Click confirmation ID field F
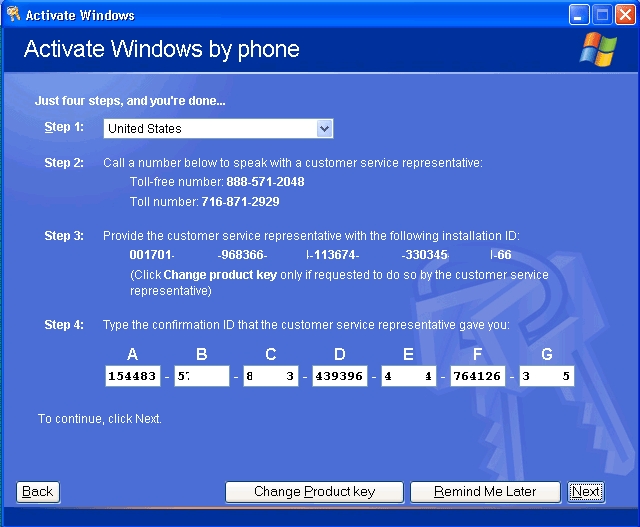Screen dimensions: 640x527 [478, 376]
